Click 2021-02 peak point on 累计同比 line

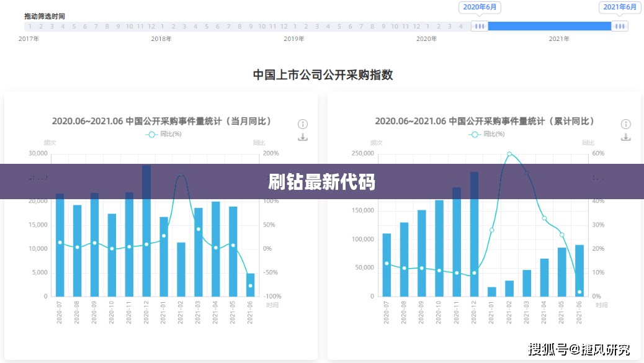(509, 154)
